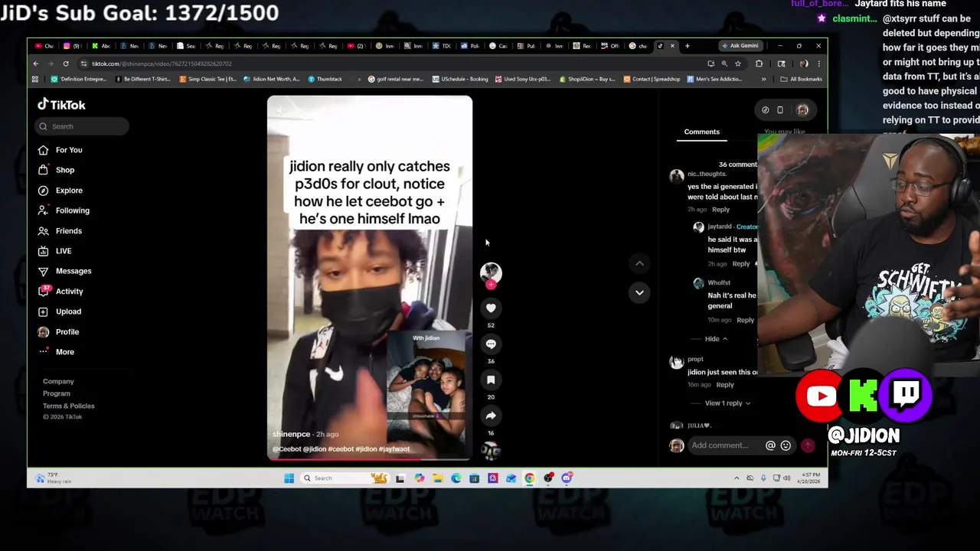Open the For You feed
The height and width of the screenshot is (551, 980).
[61, 150]
